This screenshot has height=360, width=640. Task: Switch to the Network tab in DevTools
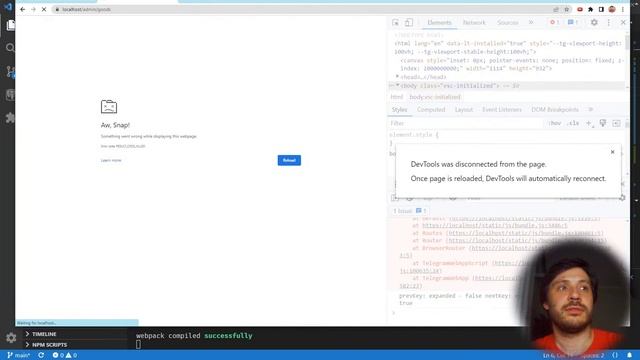(x=474, y=22)
